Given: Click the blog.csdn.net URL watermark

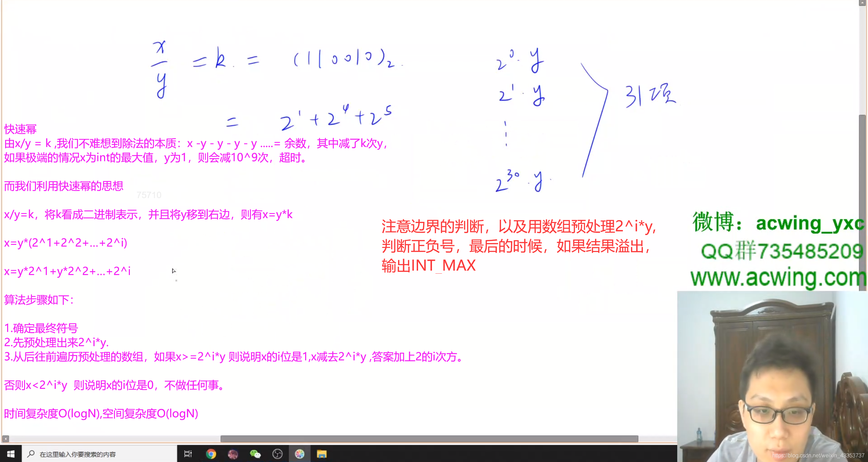Looking at the screenshot, I should pyautogui.click(x=818, y=456).
